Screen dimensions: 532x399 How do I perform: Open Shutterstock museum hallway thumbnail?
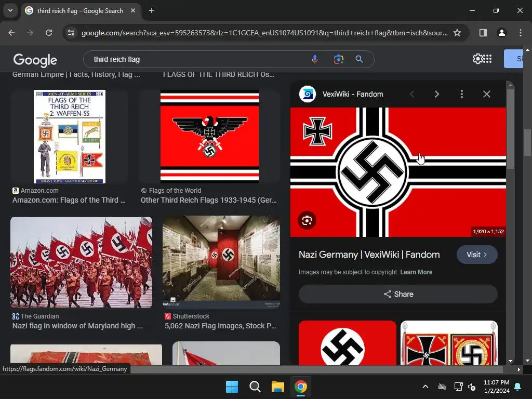(x=221, y=262)
